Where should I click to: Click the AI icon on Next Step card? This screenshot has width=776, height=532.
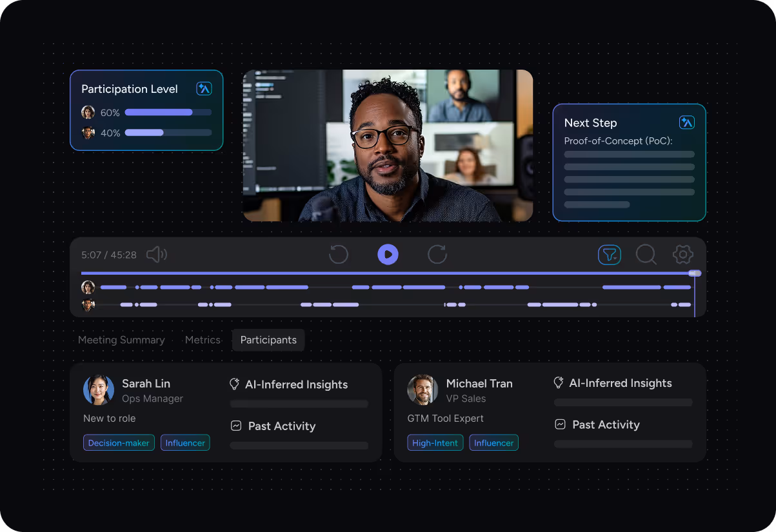[686, 123]
